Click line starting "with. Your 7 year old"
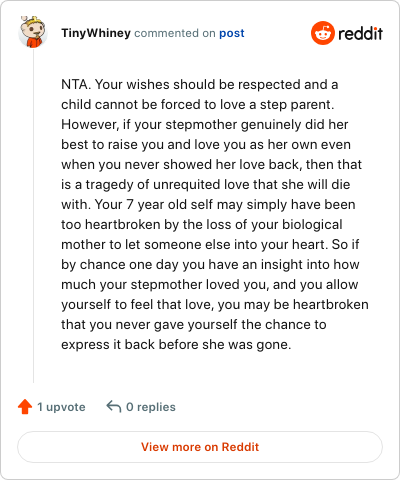Viewport: 400px width, 480px height. [208, 205]
